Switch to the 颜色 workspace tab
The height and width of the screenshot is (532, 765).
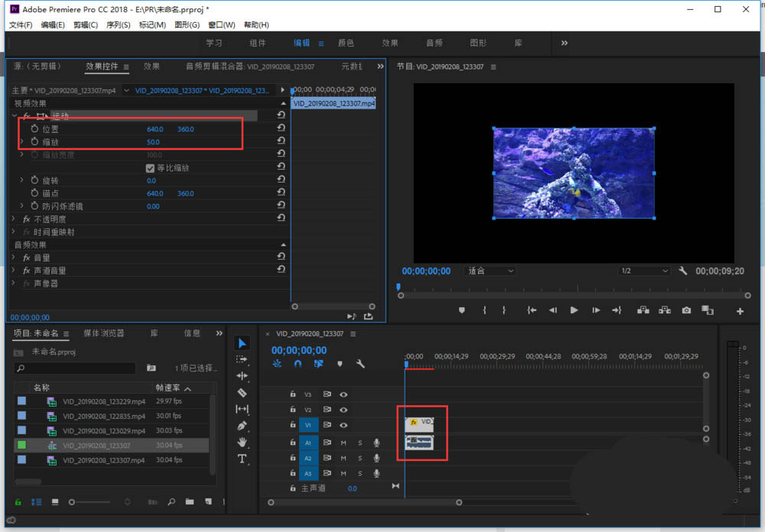tap(346, 43)
